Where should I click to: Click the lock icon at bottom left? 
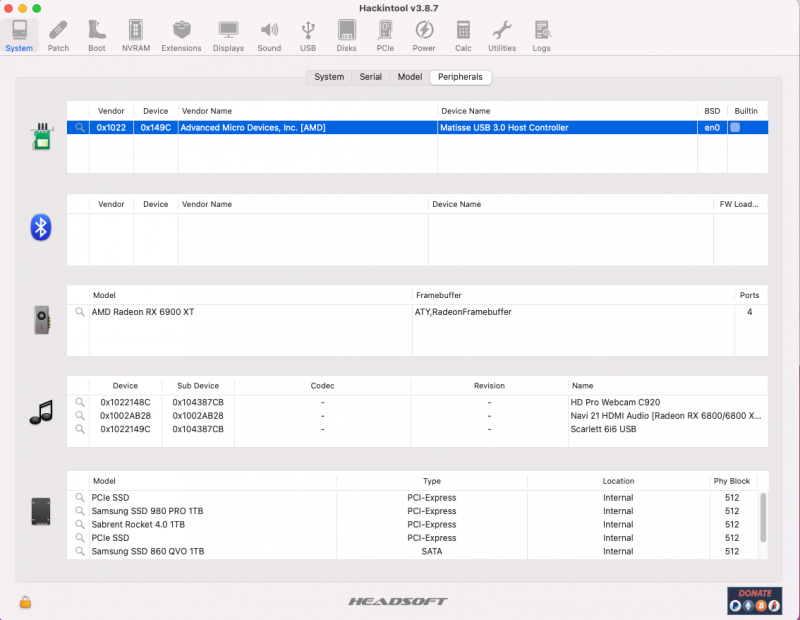(25, 601)
